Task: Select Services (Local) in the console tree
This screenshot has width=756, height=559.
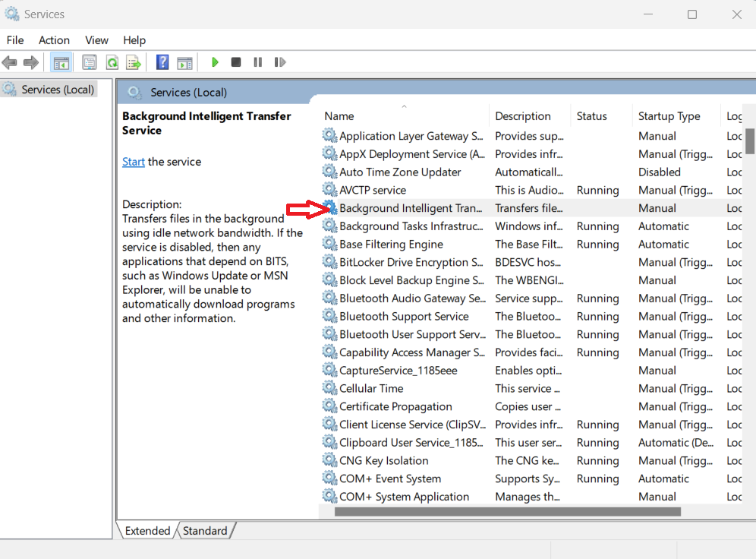Action: pyautogui.click(x=57, y=90)
